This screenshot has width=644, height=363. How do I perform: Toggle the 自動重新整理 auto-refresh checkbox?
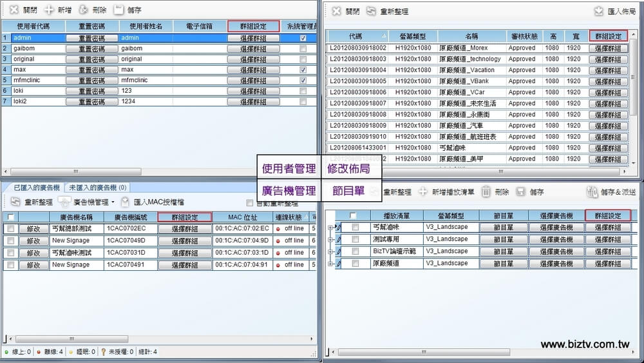(x=250, y=202)
